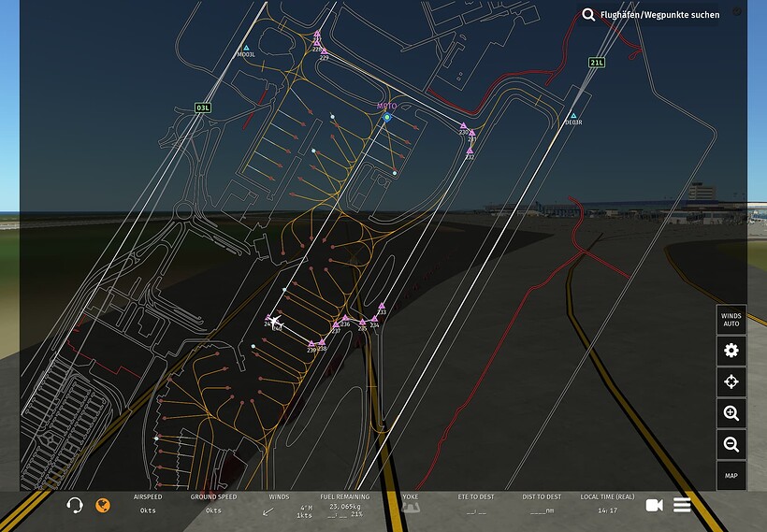Tap the GROUND SPEED readout

(213, 504)
